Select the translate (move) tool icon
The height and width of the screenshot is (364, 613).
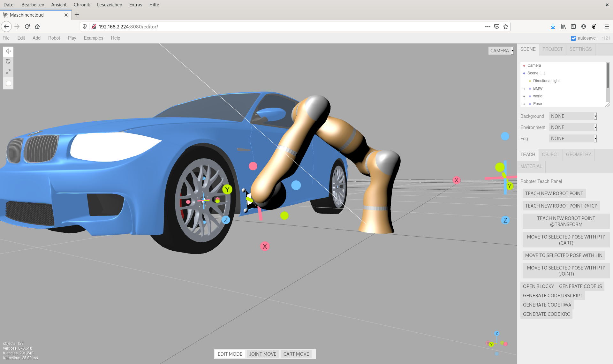point(8,51)
